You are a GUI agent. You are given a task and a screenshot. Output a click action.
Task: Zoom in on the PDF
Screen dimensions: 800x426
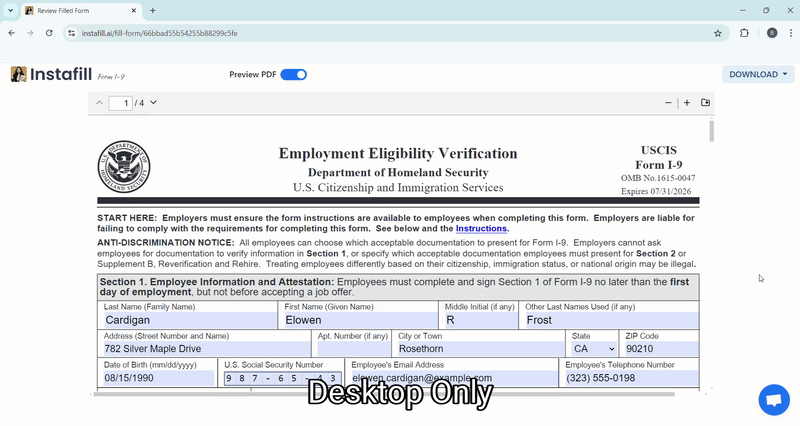[687, 103]
